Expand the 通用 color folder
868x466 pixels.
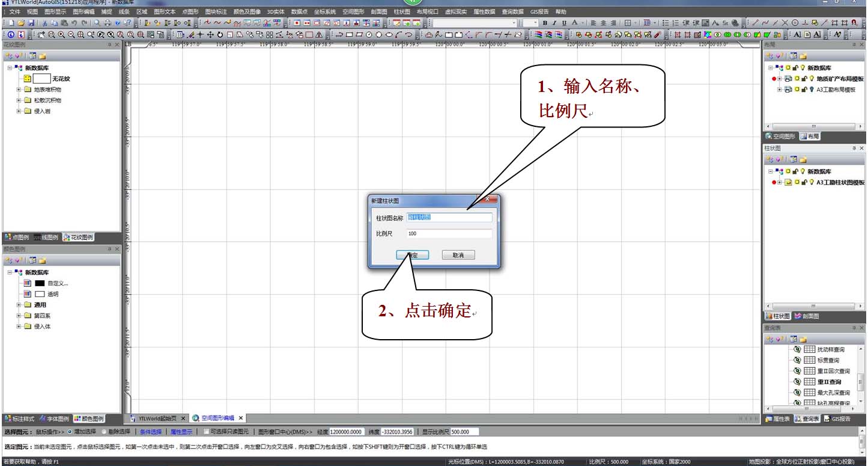pos(19,305)
